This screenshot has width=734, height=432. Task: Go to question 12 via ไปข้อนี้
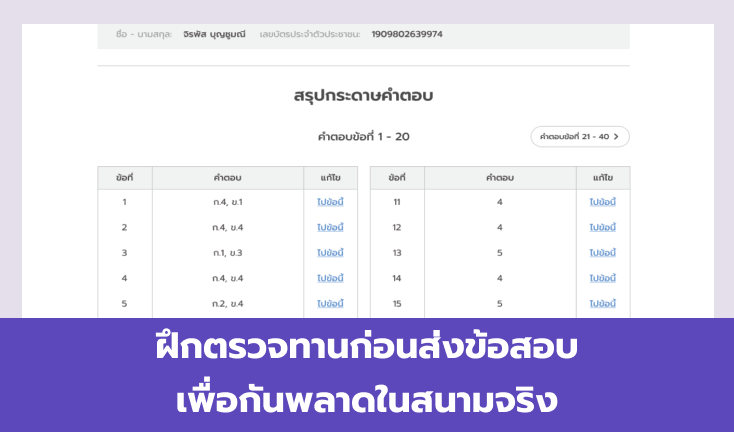(602, 227)
